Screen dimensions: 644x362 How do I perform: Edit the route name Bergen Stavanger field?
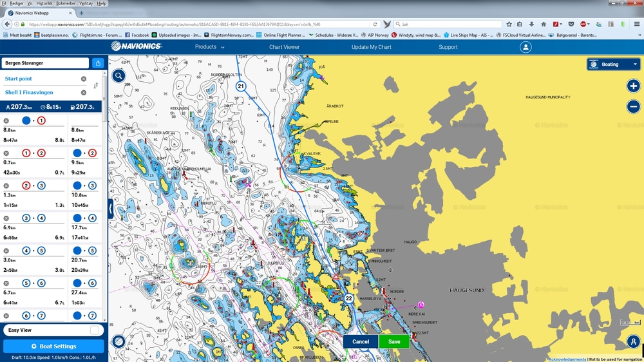[45, 63]
